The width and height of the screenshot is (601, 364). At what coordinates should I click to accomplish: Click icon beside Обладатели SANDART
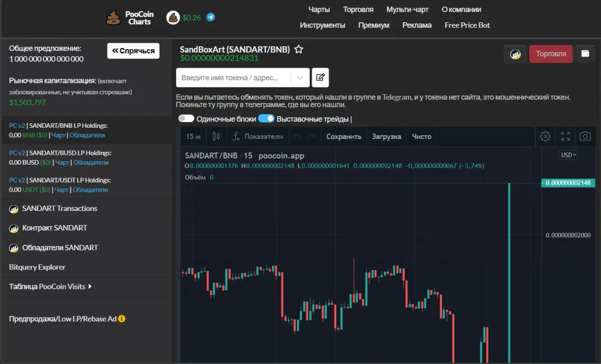[x=14, y=248]
